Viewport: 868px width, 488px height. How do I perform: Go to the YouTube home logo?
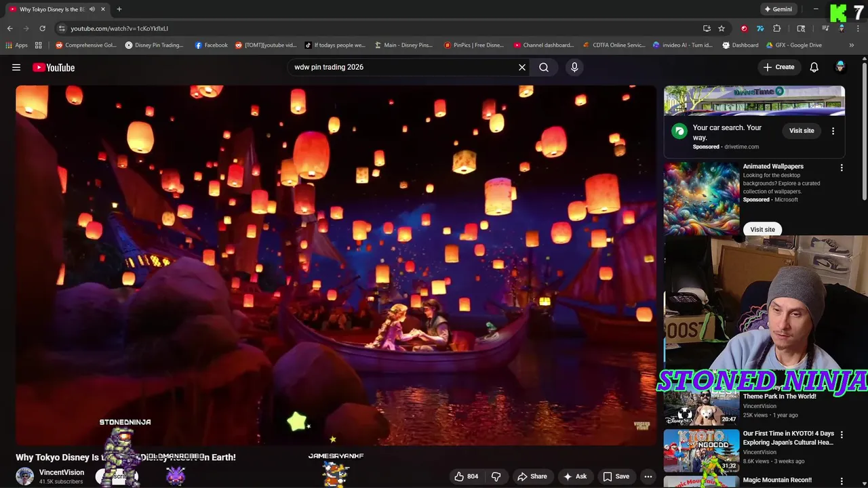(x=54, y=67)
